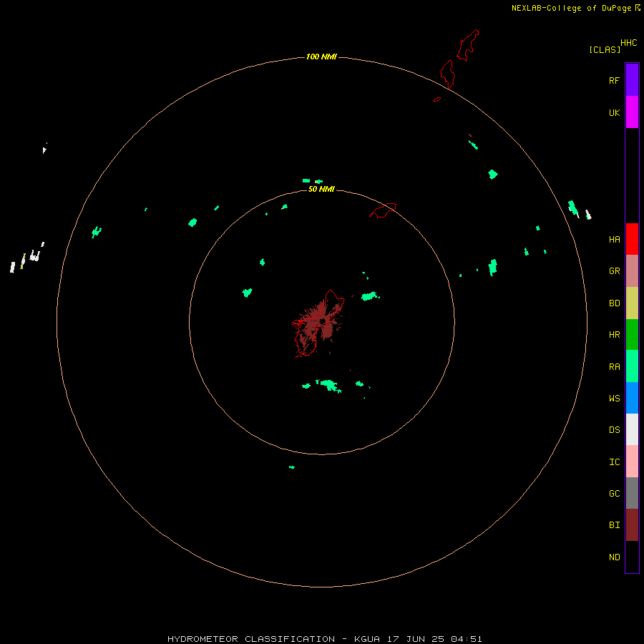Click the brown biological echo at radar center

coord(320,323)
